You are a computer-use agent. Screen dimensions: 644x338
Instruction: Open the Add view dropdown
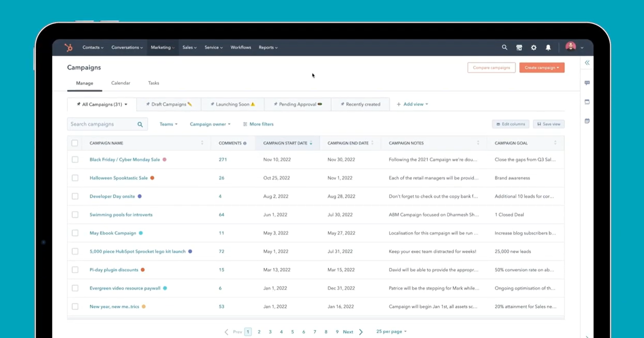pos(412,104)
